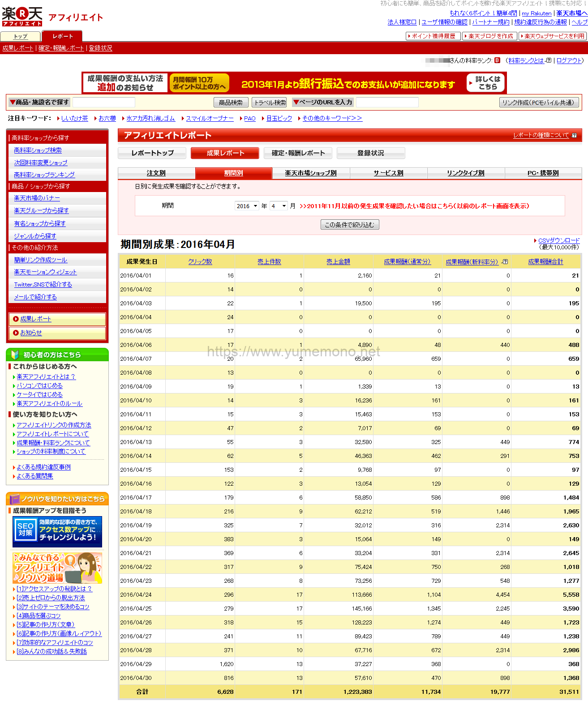Click 商品検索 button
The height and width of the screenshot is (705, 588).
pos(231,103)
